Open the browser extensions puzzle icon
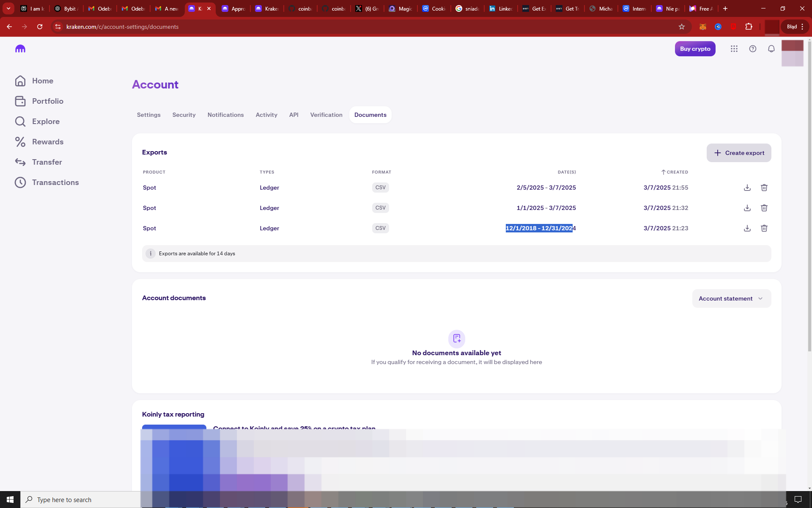This screenshot has height=508, width=812. pos(749,27)
